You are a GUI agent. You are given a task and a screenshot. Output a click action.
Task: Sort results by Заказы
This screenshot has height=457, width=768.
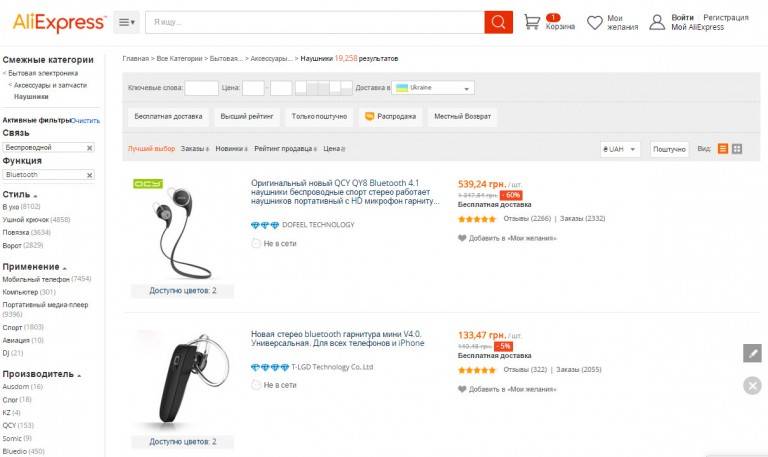194,149
